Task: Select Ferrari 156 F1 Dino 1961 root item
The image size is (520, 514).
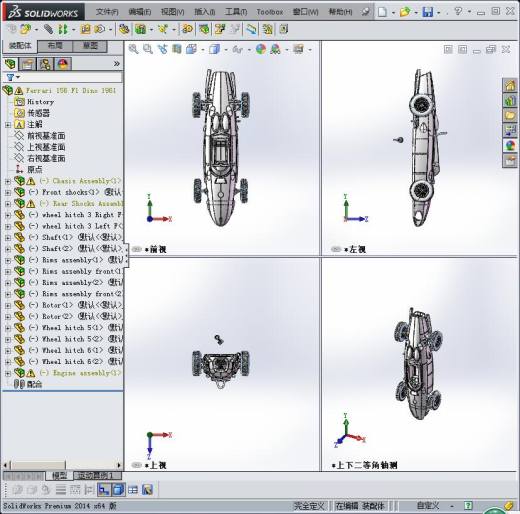Action: (71, 91)
